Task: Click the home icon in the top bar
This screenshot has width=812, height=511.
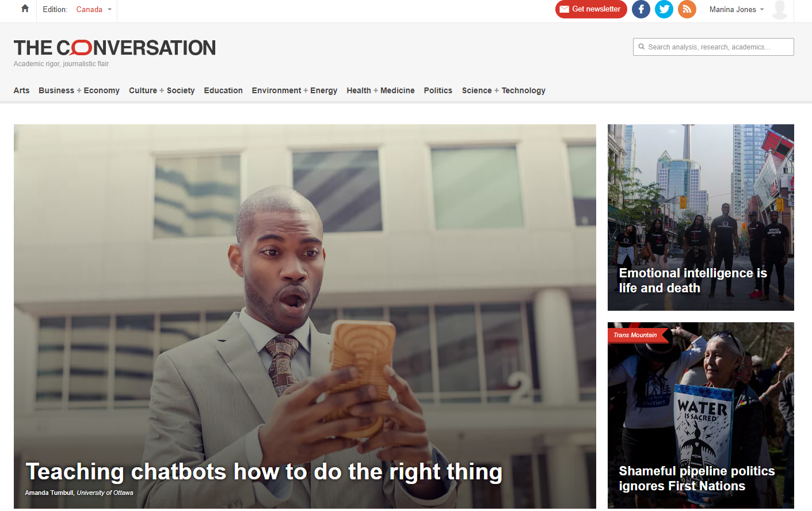Action: (24, 9)
